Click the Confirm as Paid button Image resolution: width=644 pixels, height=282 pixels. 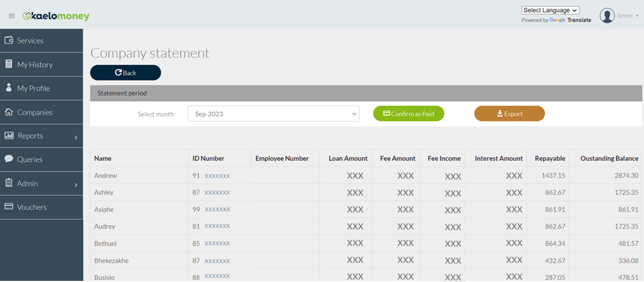click(x=408, y=114)
